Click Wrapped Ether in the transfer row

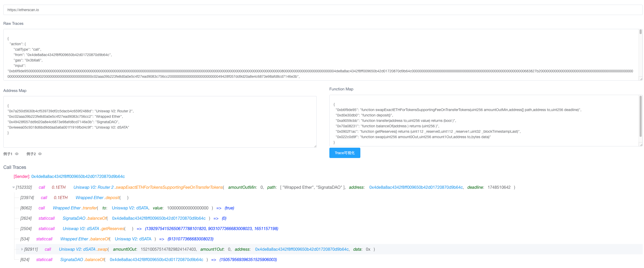click(67, 208)
